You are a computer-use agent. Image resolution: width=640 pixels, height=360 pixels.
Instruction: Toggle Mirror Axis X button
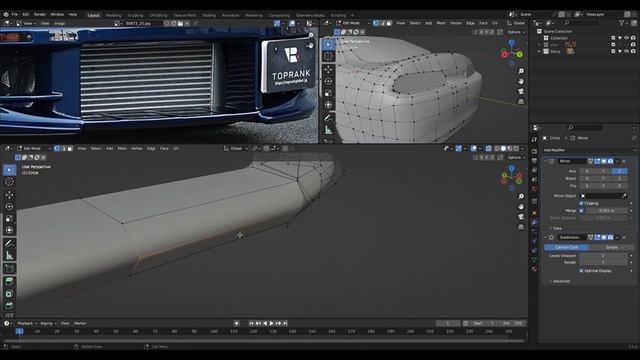pos(587,171)
